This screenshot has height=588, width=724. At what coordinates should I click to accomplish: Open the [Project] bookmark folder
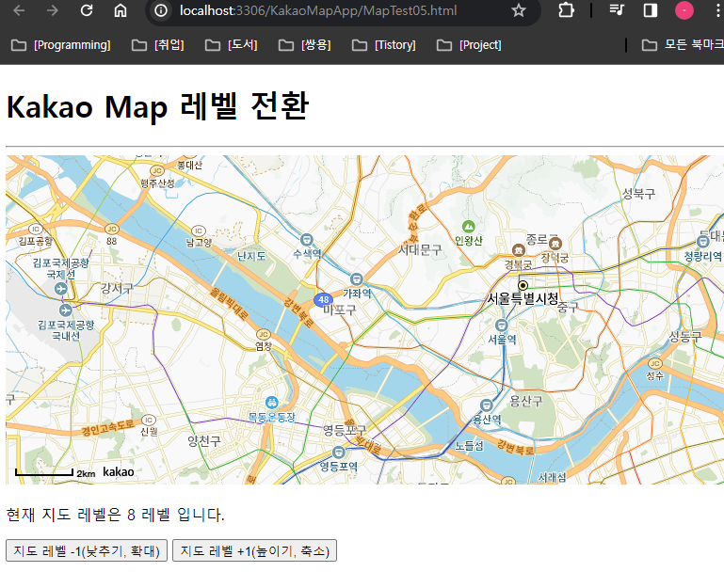point(469,45)
